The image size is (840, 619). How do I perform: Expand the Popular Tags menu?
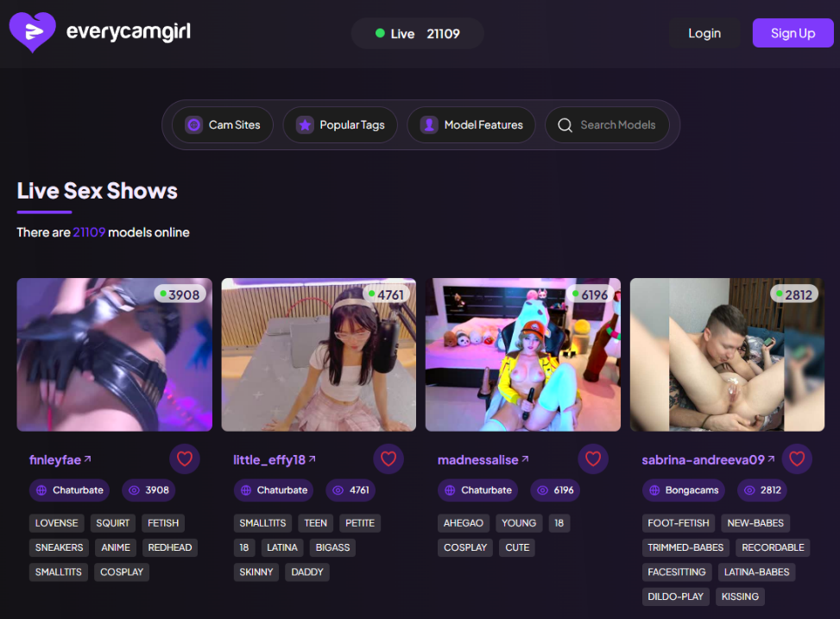pyautogui.click(x=339, y=125)
